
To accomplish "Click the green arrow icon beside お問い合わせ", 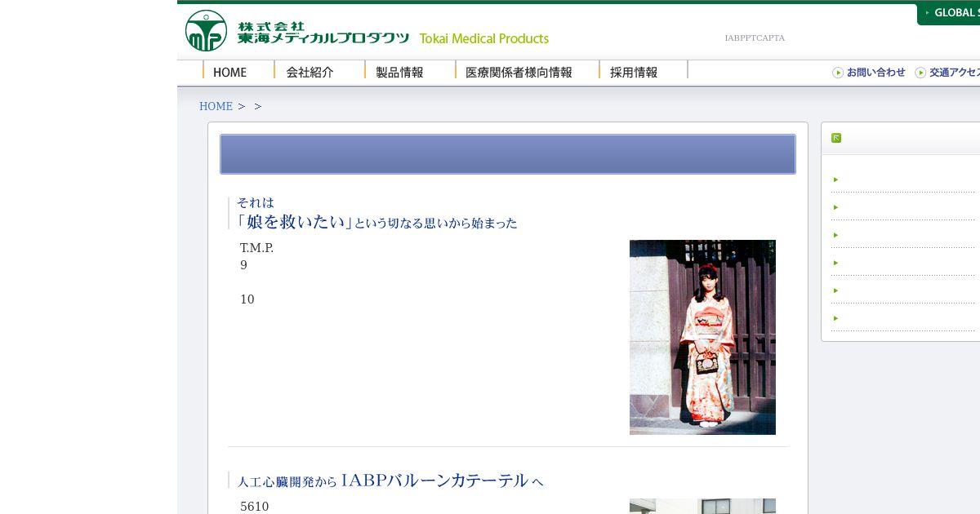I will coord(838,73).
